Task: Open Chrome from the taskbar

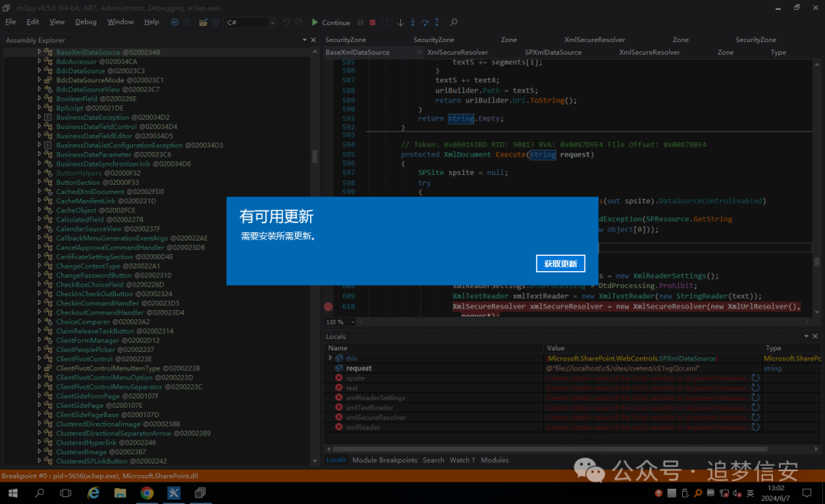Action: [x=147, y=493]
